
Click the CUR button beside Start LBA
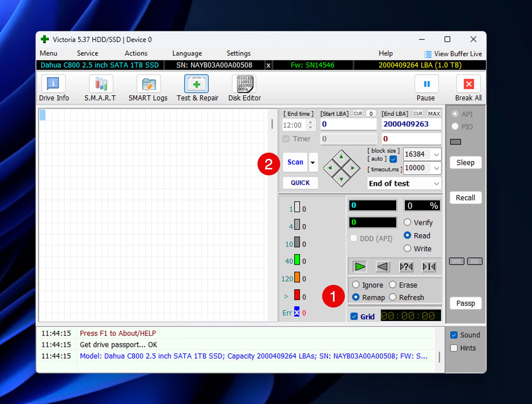358,114
